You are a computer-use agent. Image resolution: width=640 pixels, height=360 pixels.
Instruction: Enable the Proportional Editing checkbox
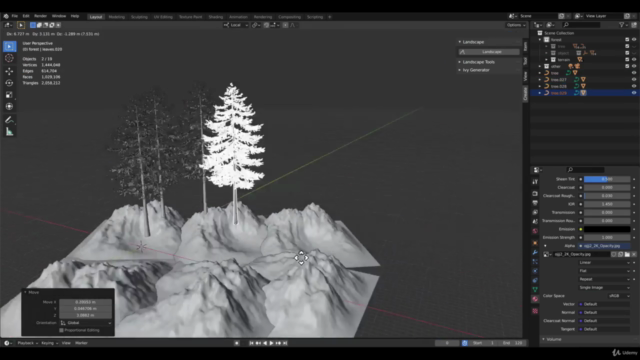pyautogui.click(x=61, y=330)
